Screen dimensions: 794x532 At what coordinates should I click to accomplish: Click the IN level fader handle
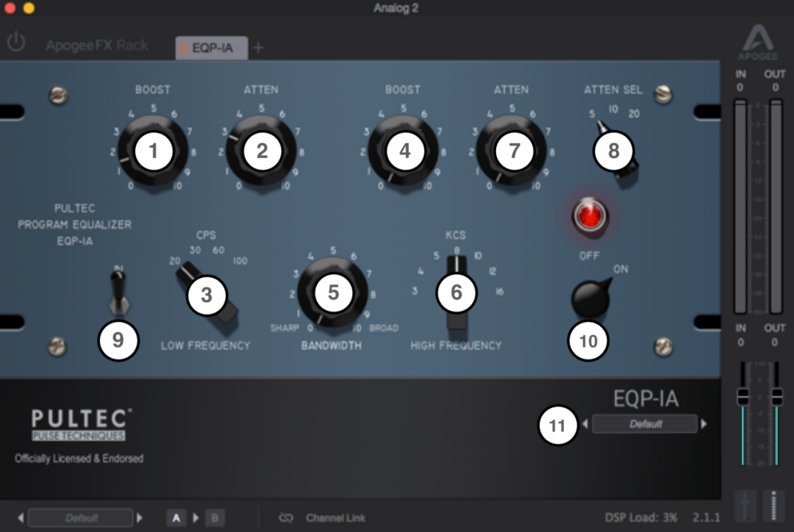pos(743,397)
